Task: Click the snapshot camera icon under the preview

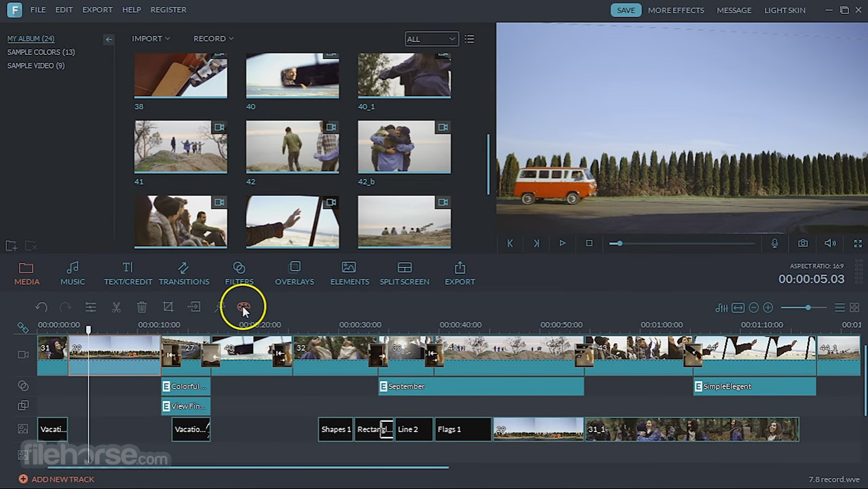Action: 804,243
